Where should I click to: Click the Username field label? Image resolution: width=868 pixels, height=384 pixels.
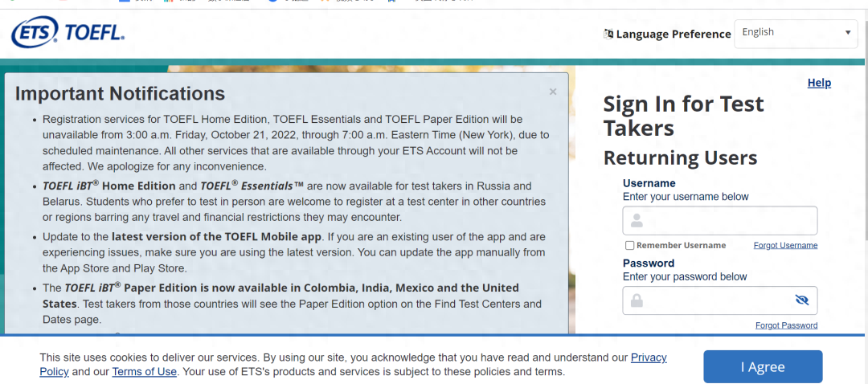click(649, 183)
